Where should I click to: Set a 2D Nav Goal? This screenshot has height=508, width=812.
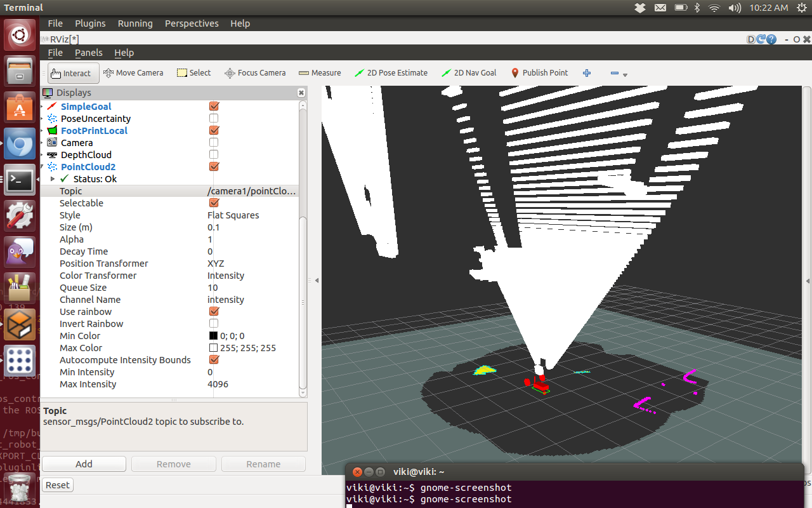tap(469, 73)
